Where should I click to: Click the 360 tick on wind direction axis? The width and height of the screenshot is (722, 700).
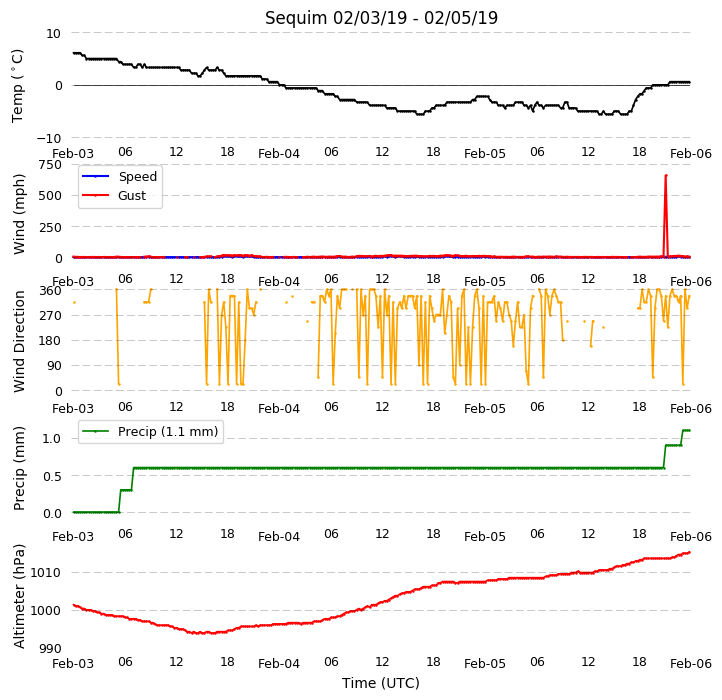point(51,291)
